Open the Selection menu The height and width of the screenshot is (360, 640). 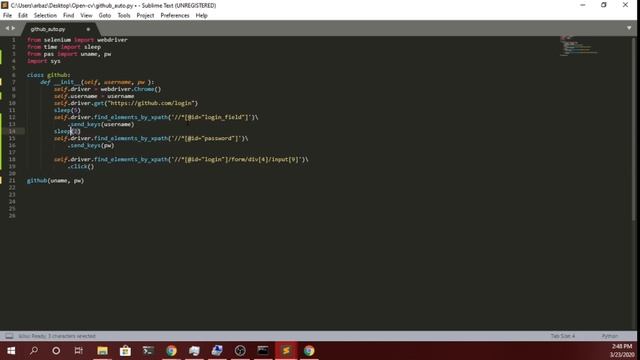pyautogui.click(x=45, y=16)
